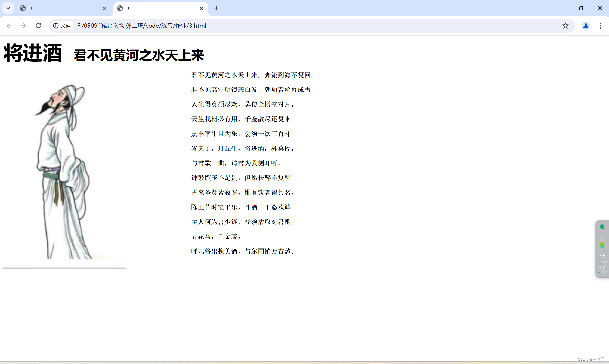
Task: Expand the tab search dropdown arrow
Action: pyautogui.click(x=8, y=8)
